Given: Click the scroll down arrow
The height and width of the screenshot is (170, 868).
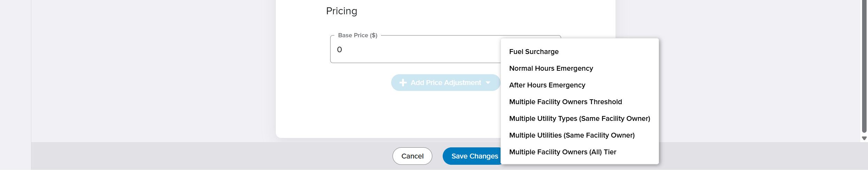Looking at the screenshot, I should point(864,138).
